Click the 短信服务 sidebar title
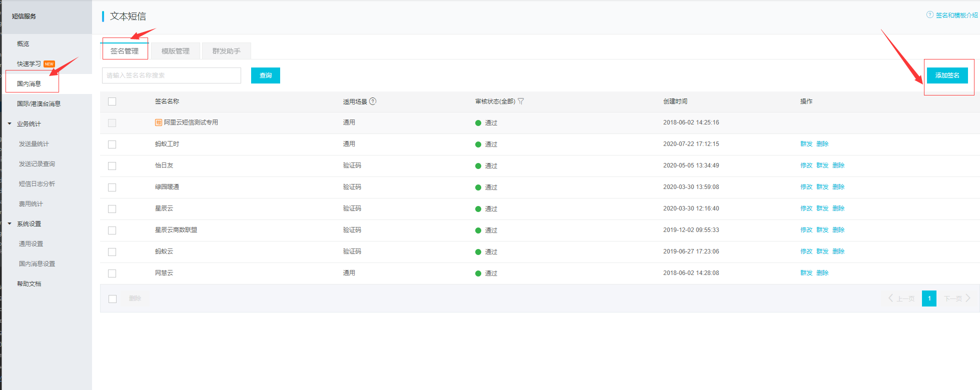 24,16
